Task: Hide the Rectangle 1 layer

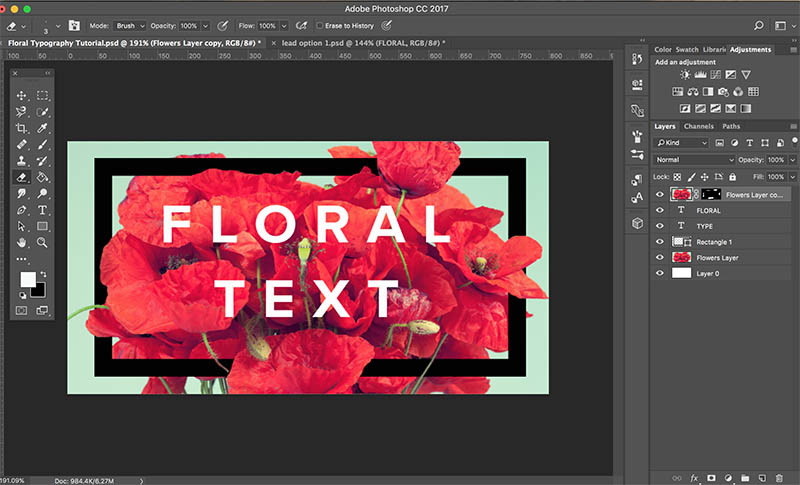Action: pyautogui.click(x=660, y=242)
